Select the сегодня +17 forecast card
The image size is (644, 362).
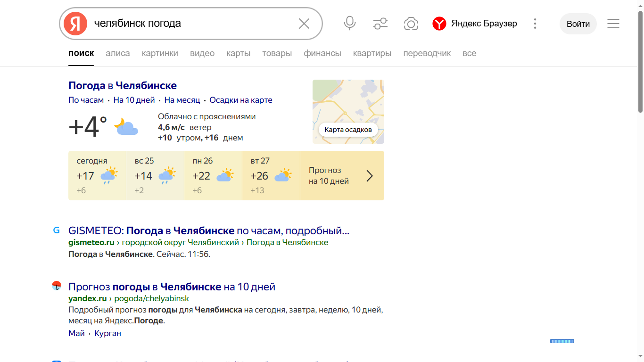coord(97,175)
